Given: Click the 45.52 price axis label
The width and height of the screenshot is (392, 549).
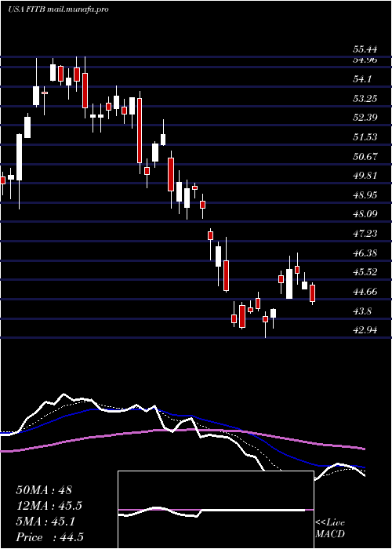Looking at the screenshot, I should pyautogui.click(x=365, y=272).
